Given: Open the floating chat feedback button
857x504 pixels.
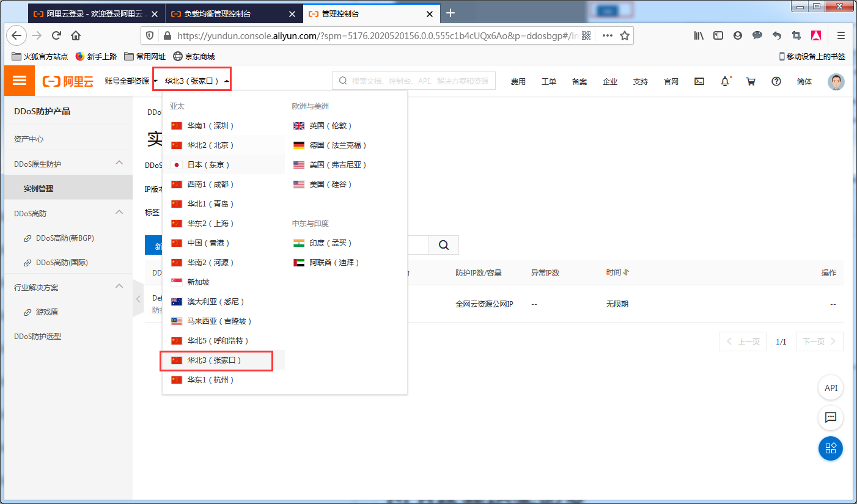Looking at the screenshot, I should 831,418.
